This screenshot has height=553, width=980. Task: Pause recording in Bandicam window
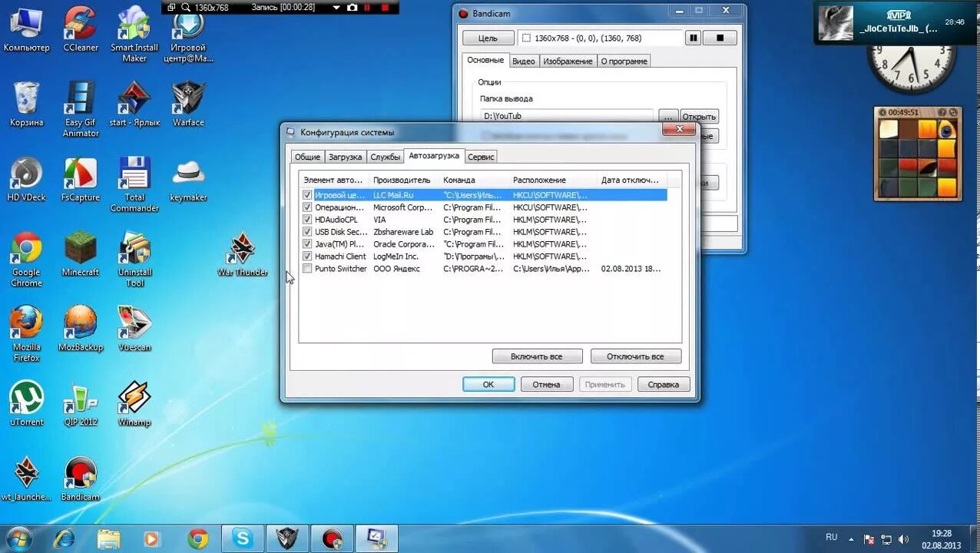point(694,38)
